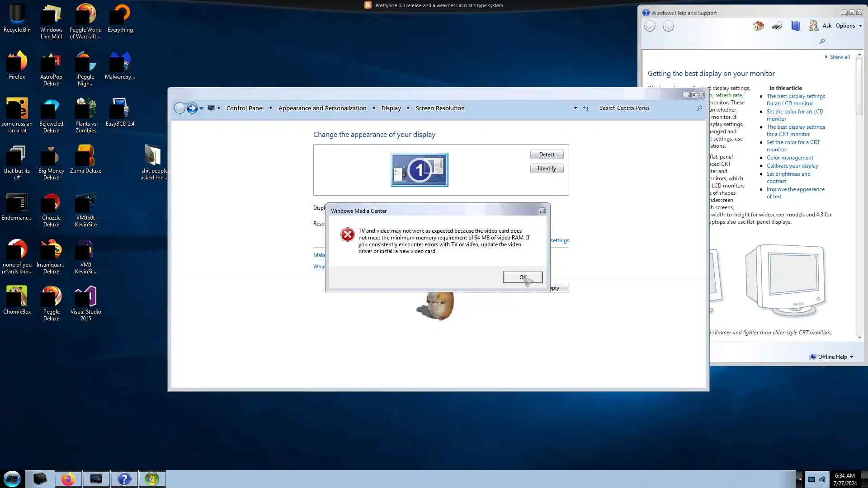Click the Help search magnifier icon
Screen dimensions: 868x488
pyautogui.click(x=822, y=42)
